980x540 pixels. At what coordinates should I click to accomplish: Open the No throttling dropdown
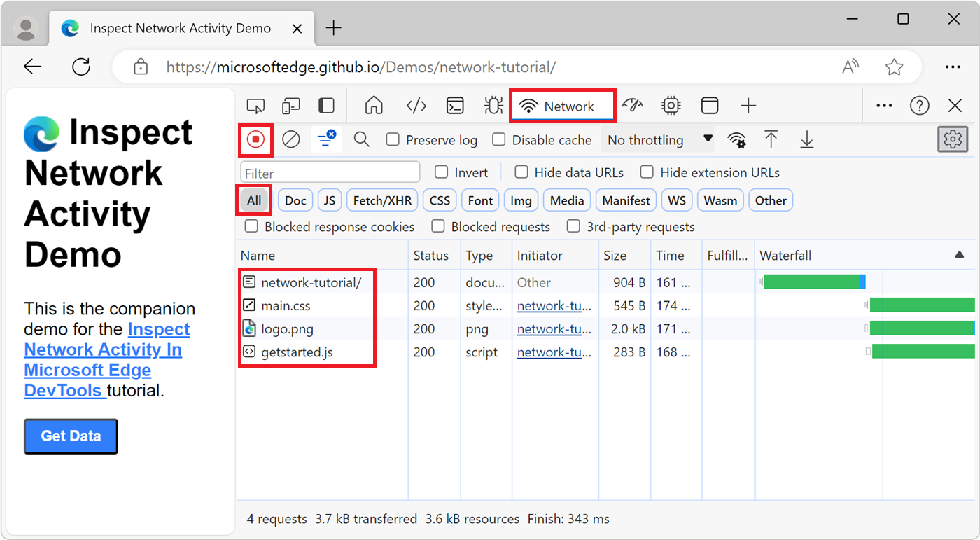point(657,139)
